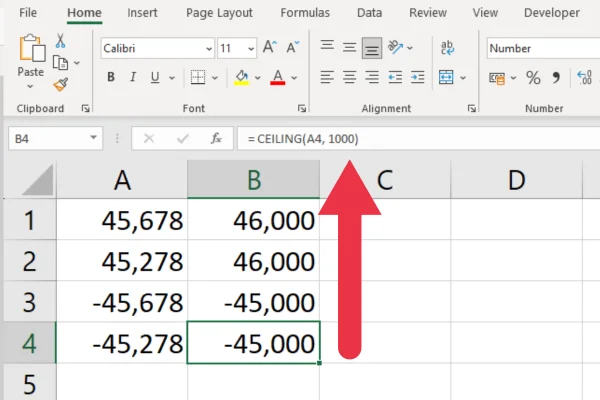Click the Enter checkmark formula button
The image size is (600, 400).
coord(183,138)
